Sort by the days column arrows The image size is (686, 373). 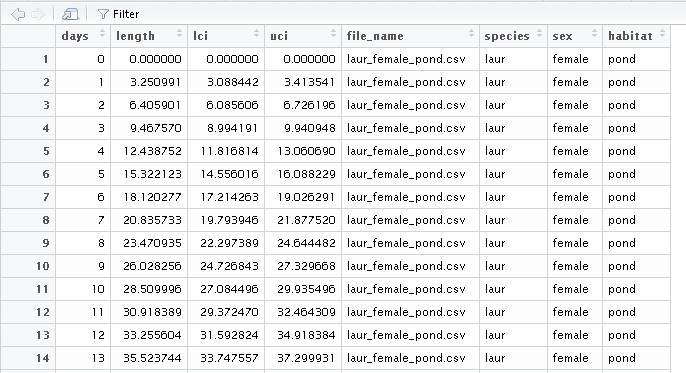pos(102,33)
